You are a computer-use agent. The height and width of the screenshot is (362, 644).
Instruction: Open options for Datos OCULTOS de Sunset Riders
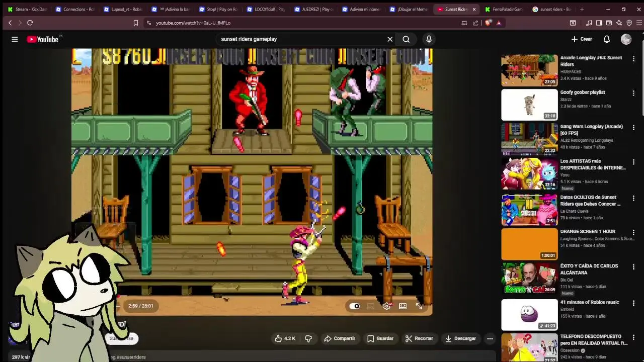pyautogui.click(x=633, y=198)
